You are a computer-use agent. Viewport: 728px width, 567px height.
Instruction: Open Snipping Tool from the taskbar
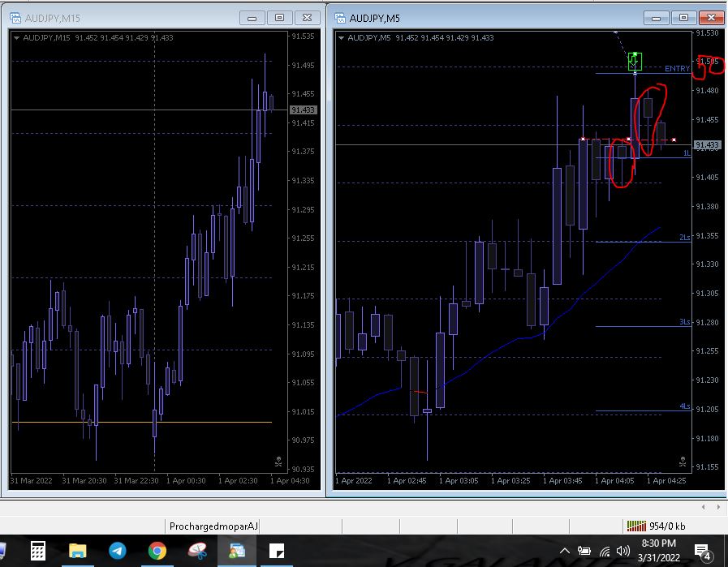coord(197,551)
